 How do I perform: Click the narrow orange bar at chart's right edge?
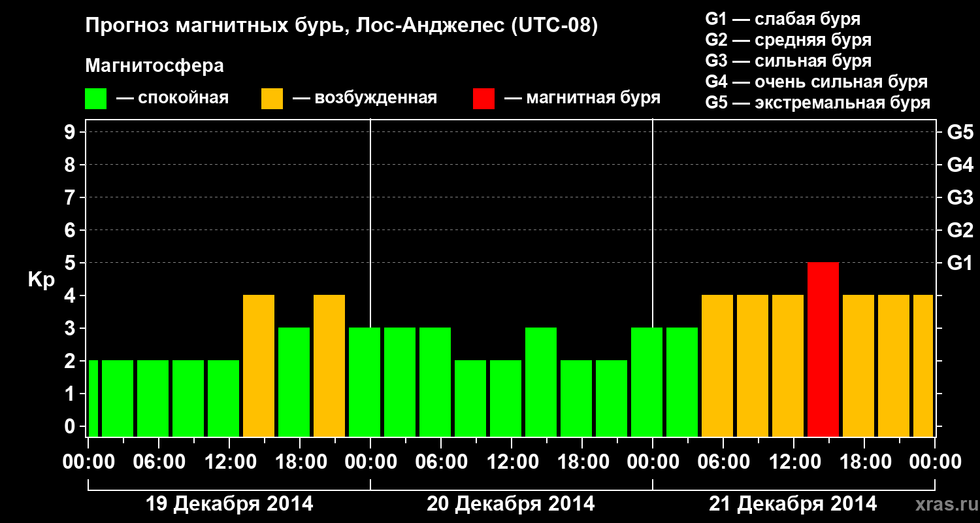click(x=923, y=365)
